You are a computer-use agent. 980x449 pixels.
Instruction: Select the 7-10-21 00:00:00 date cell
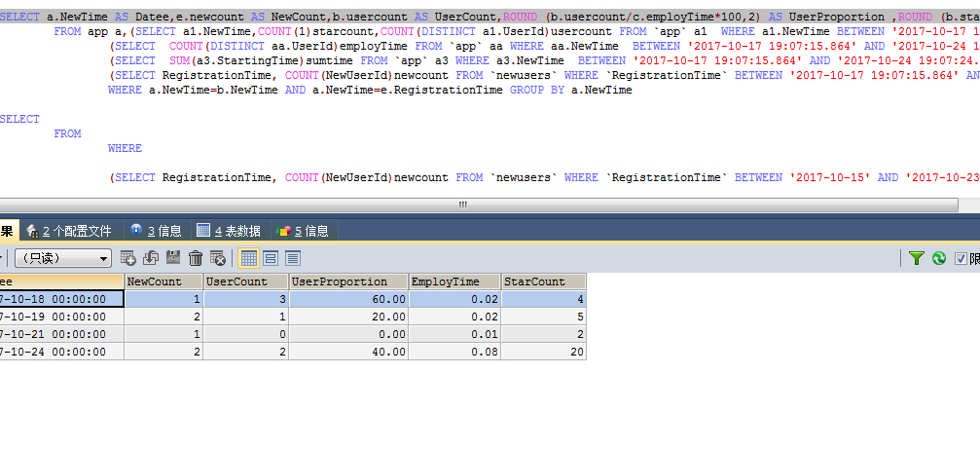61,334
